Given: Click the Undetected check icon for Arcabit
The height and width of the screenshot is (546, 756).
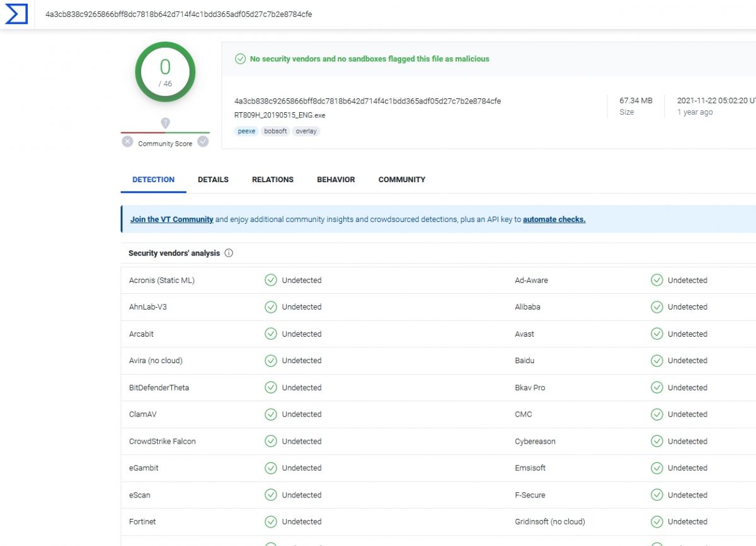Looking at the screenshot, I should 271,334.
